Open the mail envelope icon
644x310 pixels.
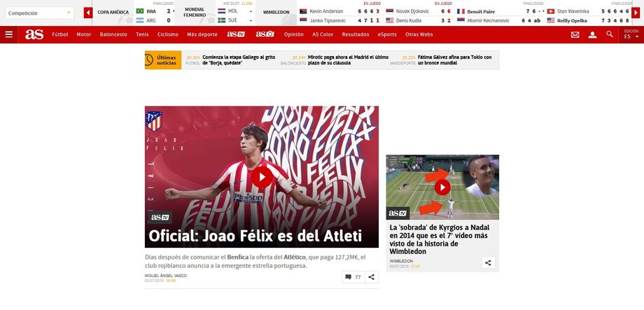[x=575, y=35]
